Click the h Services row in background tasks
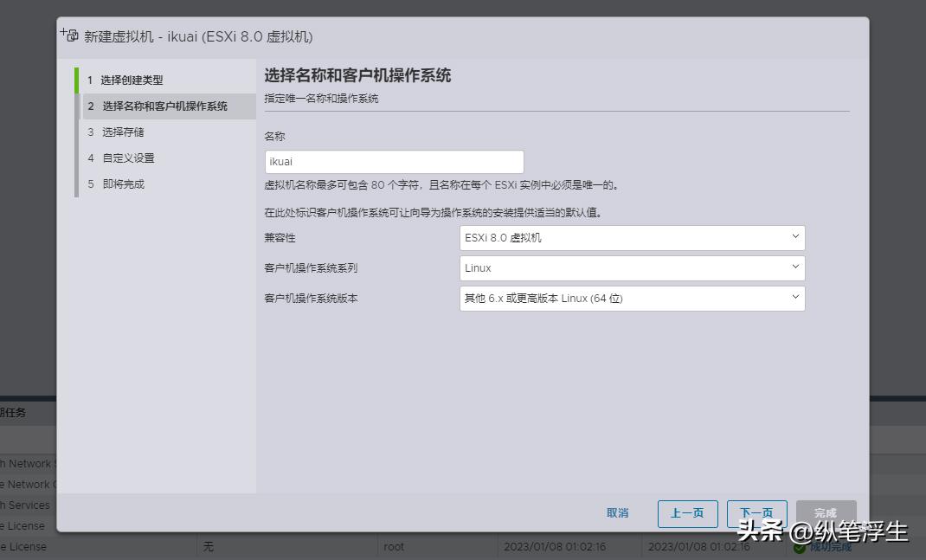926x560 pixels. (x=25, y=505)
